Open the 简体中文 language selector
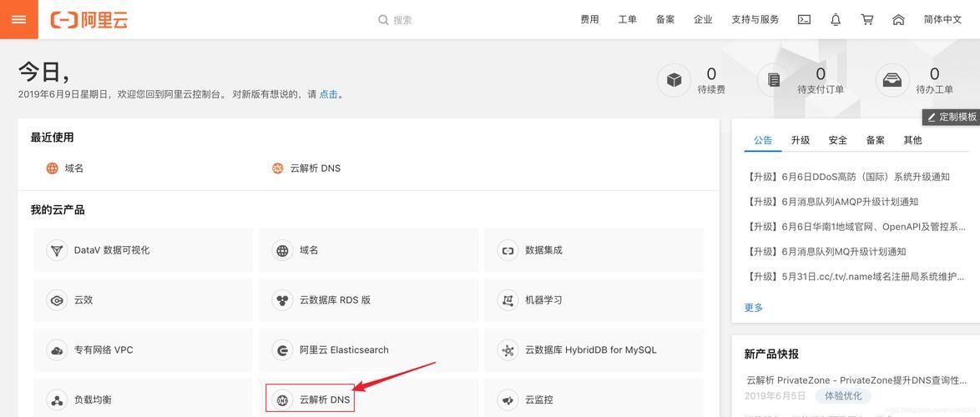Screen dimensions: 980x417 tap(942, 19)
